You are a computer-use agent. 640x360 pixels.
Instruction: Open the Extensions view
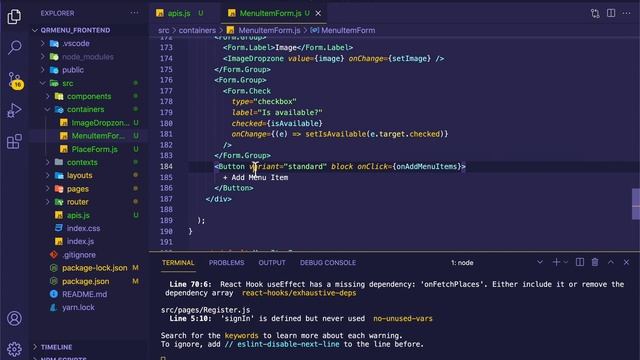click(x=14, y=141)
